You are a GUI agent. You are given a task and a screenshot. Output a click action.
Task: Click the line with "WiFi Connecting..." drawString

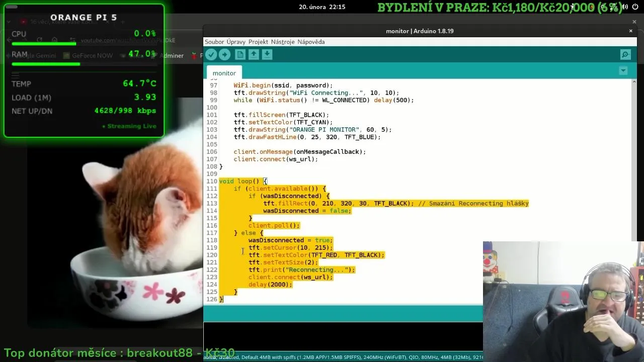[x=316, y=93]
